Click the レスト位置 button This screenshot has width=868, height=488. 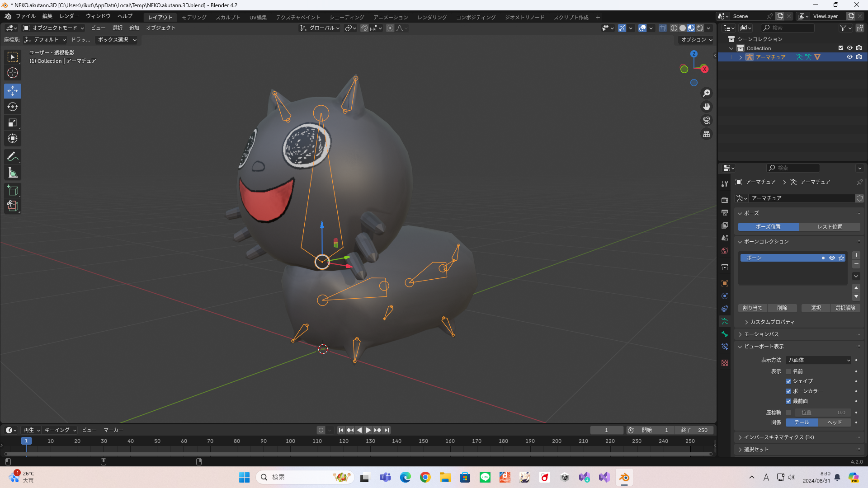point(830,227)
